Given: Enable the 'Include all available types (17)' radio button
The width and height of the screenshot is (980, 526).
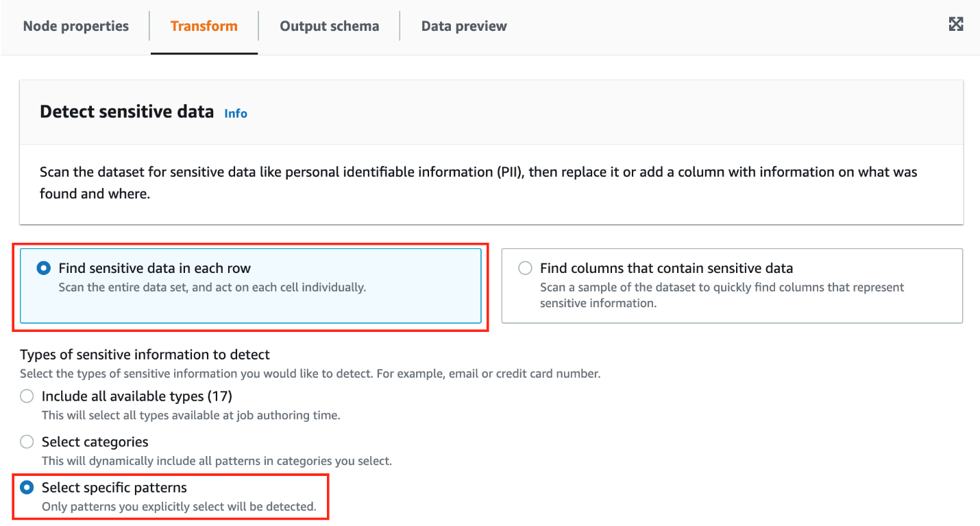Looking at the screenshot, I should click(x=27, y=396).
